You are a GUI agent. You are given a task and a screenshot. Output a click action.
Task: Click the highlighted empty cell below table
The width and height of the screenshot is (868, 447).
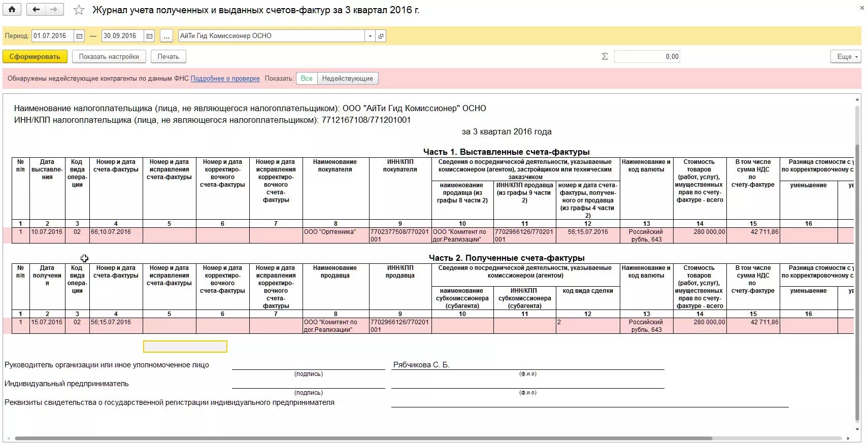185,347
